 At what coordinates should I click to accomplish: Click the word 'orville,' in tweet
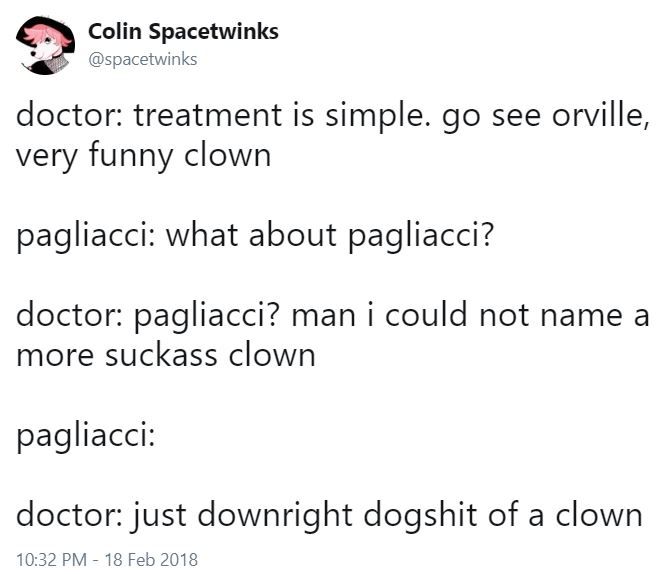coord(601,116)
